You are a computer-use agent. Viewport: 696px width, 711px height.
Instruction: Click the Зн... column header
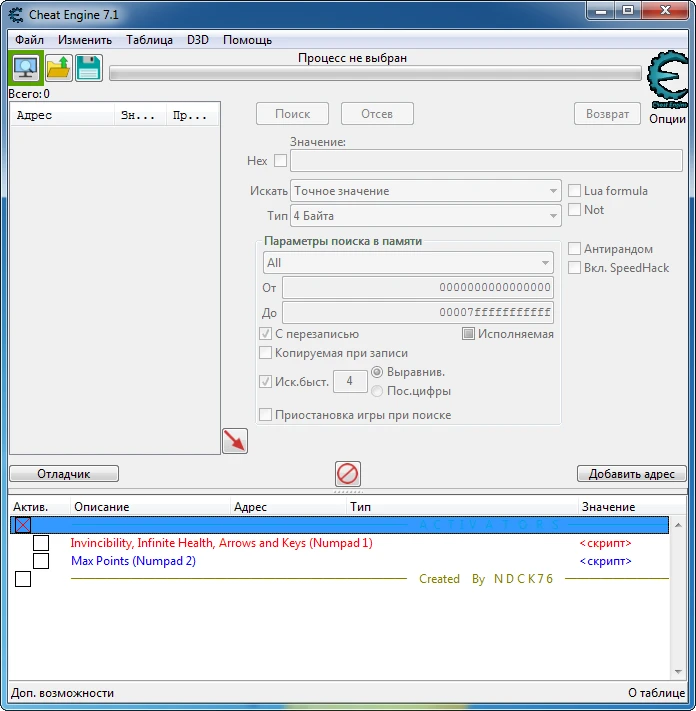click(140, 115)
